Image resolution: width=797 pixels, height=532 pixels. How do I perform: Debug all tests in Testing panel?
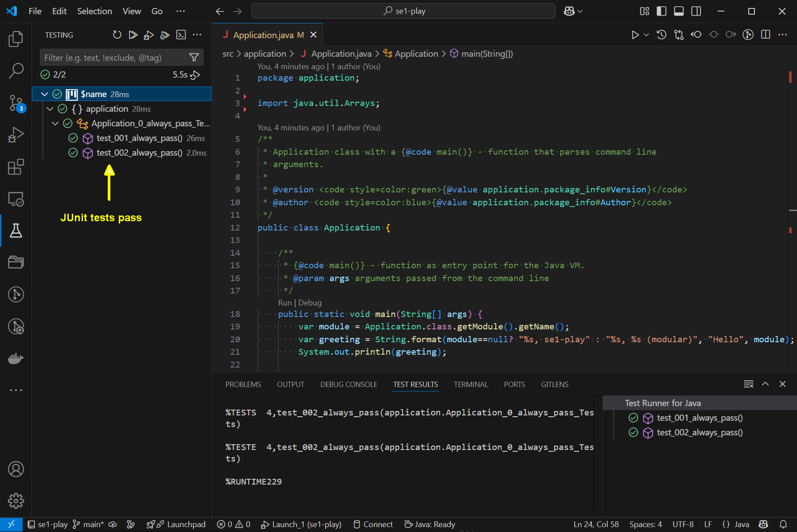click(149, 35)
